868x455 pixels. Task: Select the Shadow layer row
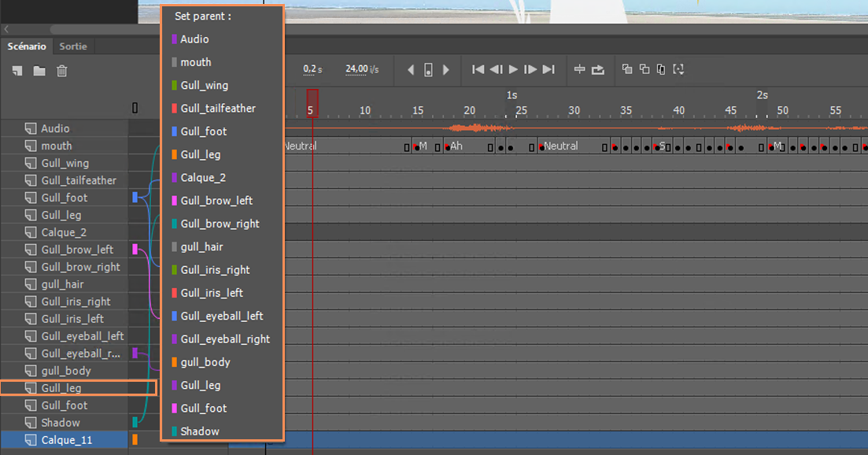(x=65, y=423)
